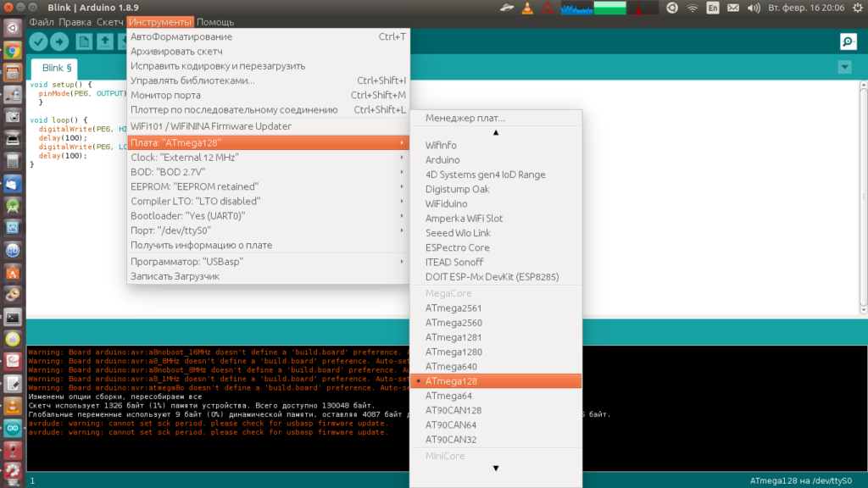Click the New sketch toolbar icon
The width and height of the screenshot is (868, 488).
tap(84, 42)
